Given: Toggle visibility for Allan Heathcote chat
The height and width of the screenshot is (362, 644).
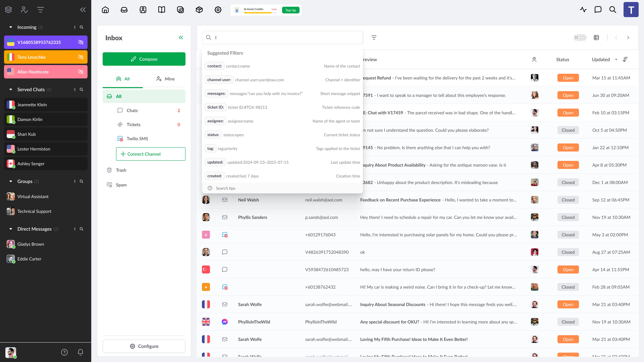Looking at the screenshot, I should point(81,72).
